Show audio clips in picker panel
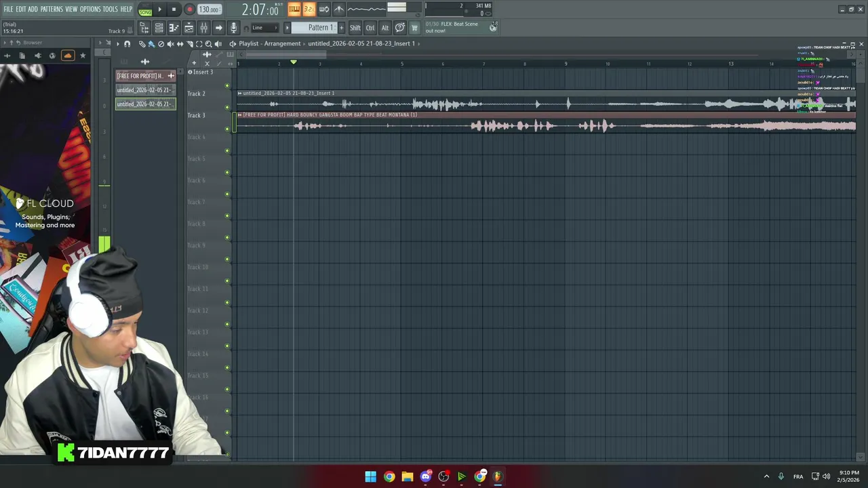 tap(144, 62)
